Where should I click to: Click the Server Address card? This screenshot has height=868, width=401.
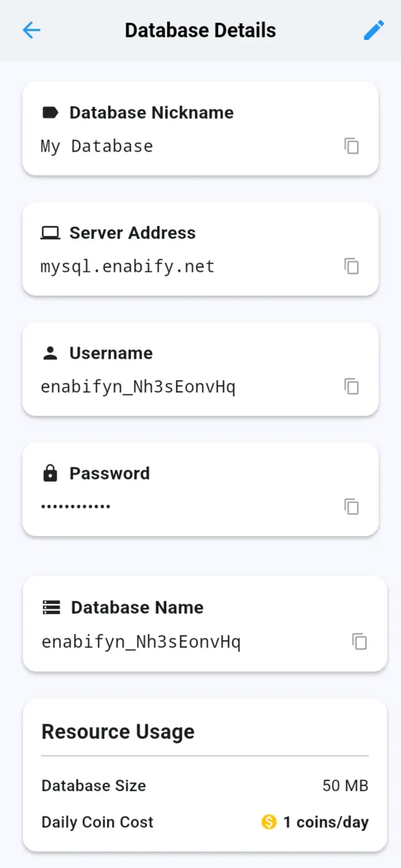click(x=200, y=249)
